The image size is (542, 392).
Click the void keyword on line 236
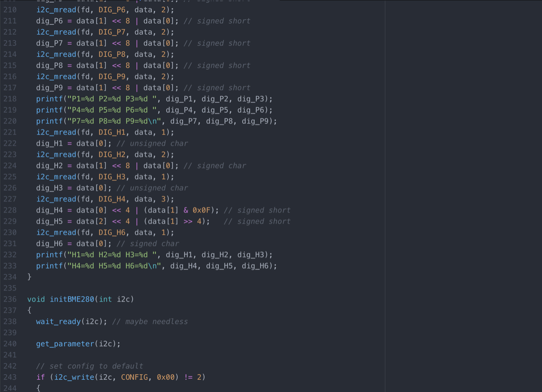[x=36, y=299]
